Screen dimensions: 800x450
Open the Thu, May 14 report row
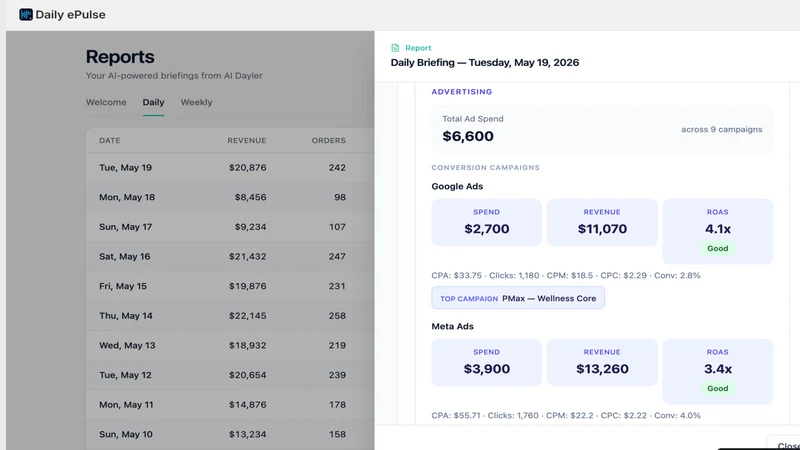click(x=230, y=315)
